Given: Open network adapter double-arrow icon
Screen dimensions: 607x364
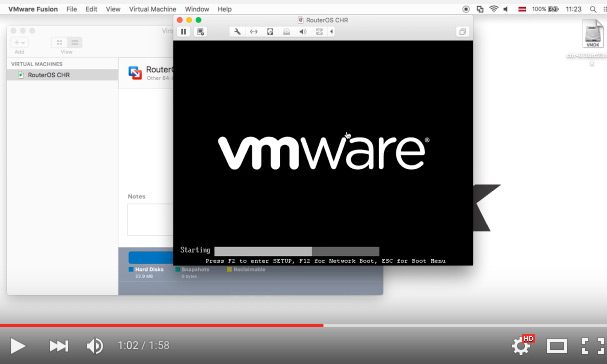Looking at the screenshot, I should point(254,32).
